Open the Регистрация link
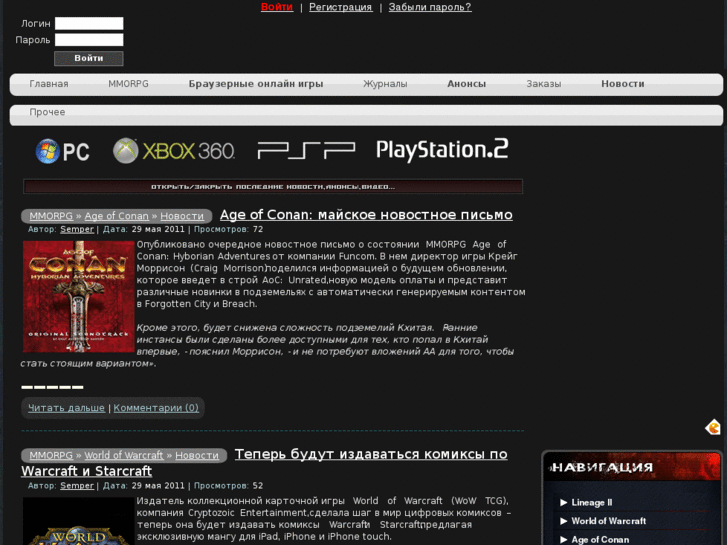Image resolution: width=727 pixels, height=545 pixels. [341, 7]
